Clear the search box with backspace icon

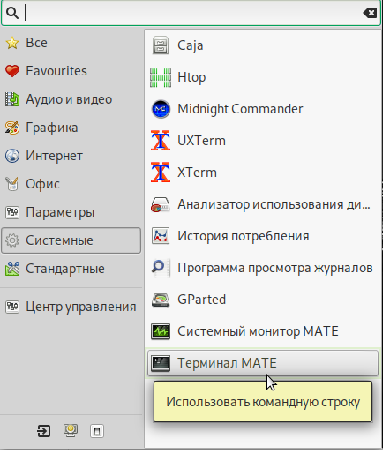tap(370, 13)
